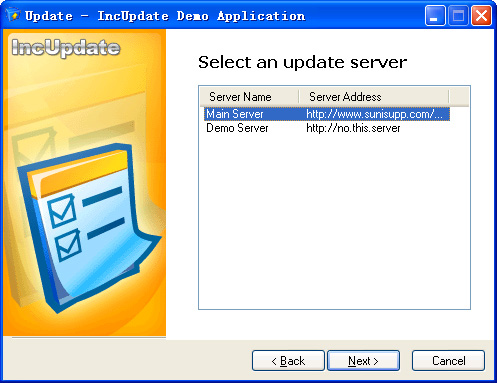
Task: Click the http://www.sunisupp.com/ address cell
Action: click(375, 114)
